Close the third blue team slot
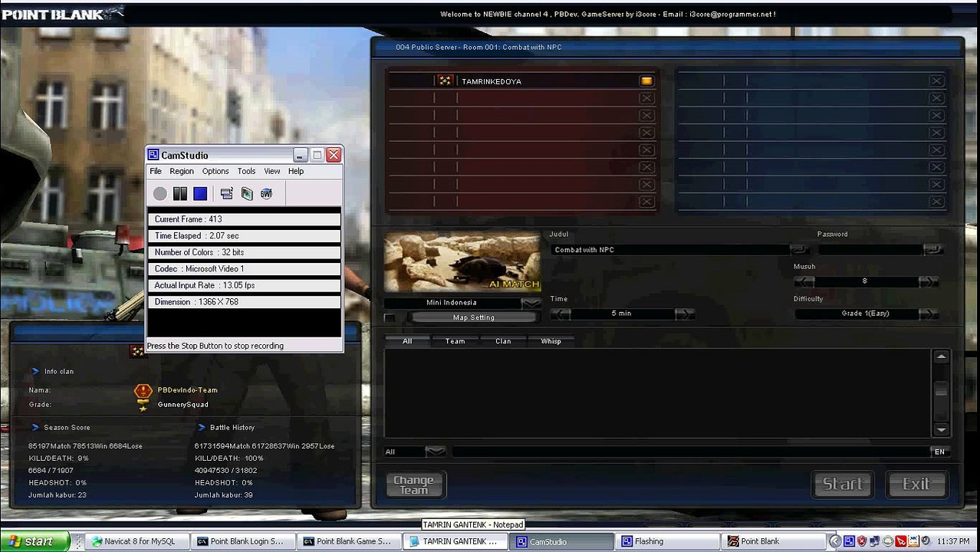 click(x=936, y=115)
